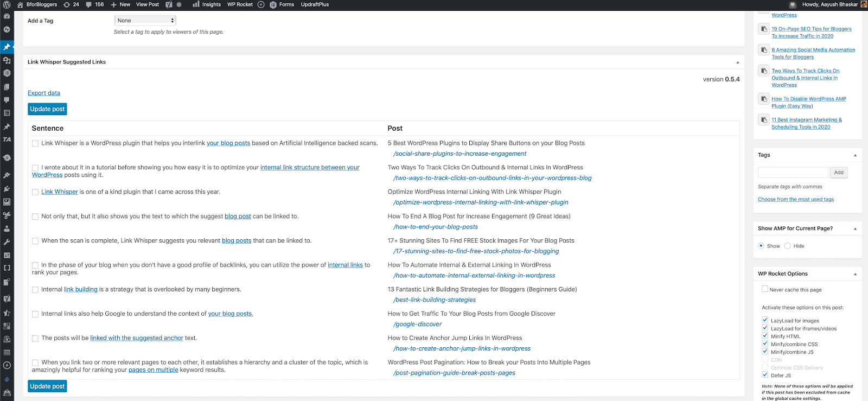The image size is (868, 401).
Task: Click the WordPress logo in the admin bar
Action: point(7,4)
